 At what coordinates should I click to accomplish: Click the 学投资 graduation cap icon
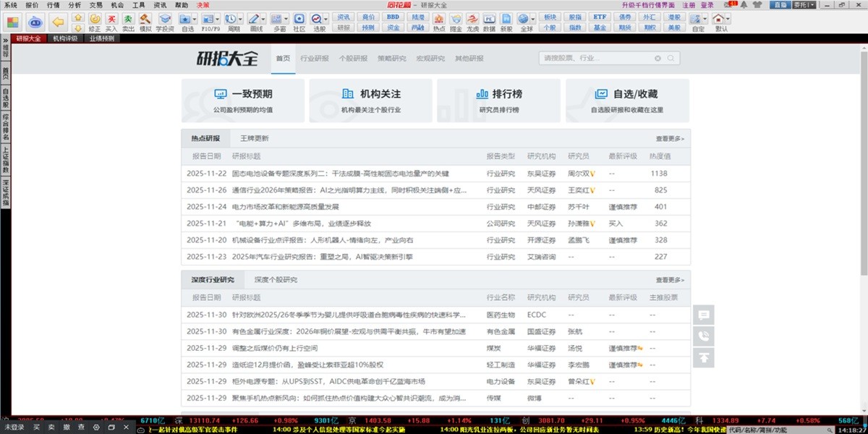tap(165, 20)
